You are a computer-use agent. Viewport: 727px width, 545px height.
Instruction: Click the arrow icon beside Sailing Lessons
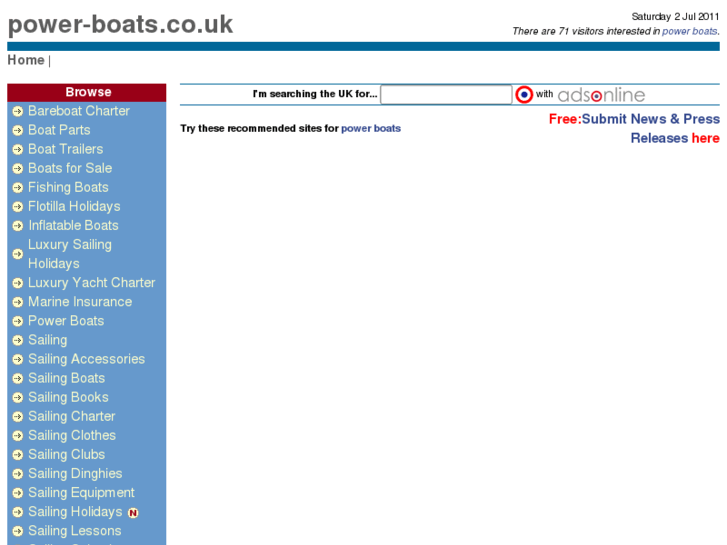click(18, 531)
